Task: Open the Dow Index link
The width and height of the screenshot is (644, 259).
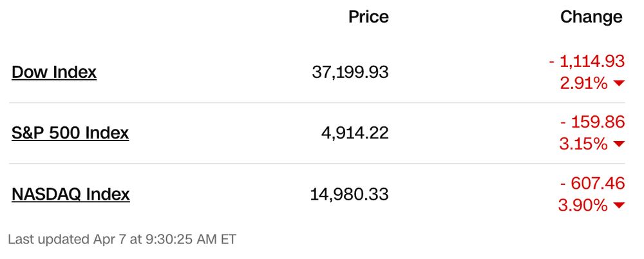Action: tap(54, 72)
